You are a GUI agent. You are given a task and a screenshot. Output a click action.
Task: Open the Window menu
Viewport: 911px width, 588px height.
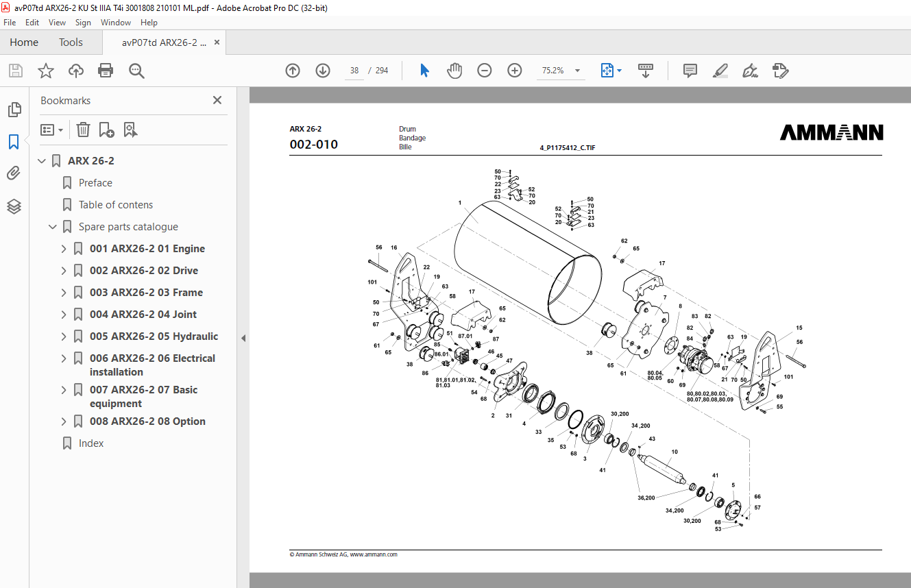pyautogui.click(x=116, y=23)
